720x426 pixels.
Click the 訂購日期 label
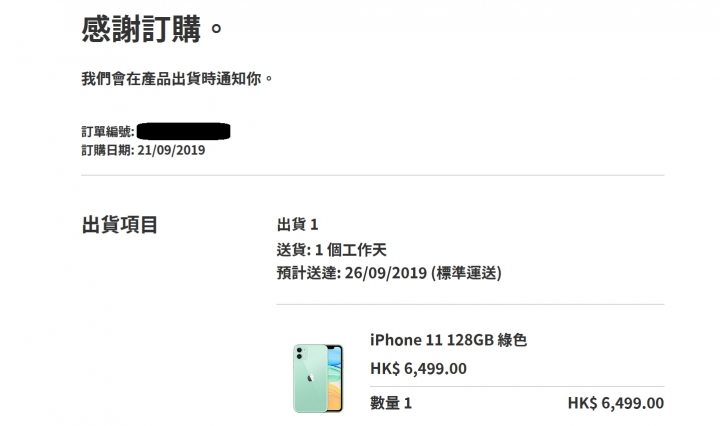tap(108, 150)
